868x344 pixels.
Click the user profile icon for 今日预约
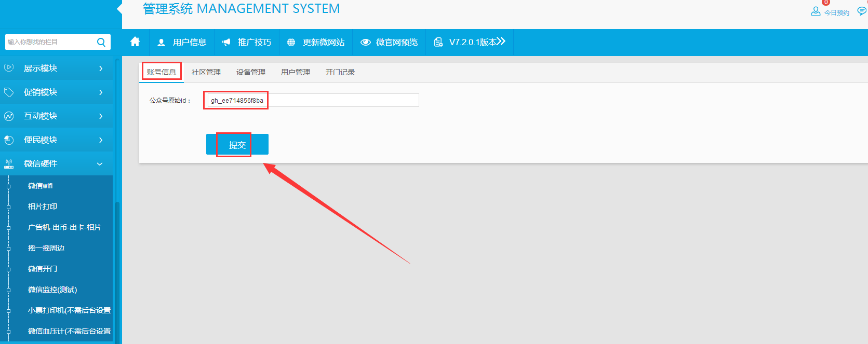point(816,11)
